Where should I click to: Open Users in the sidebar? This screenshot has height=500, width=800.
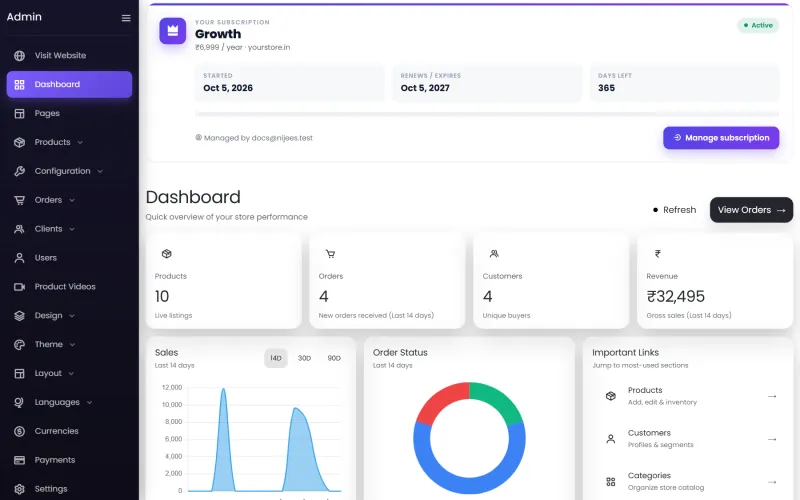[x=69, y=258]
